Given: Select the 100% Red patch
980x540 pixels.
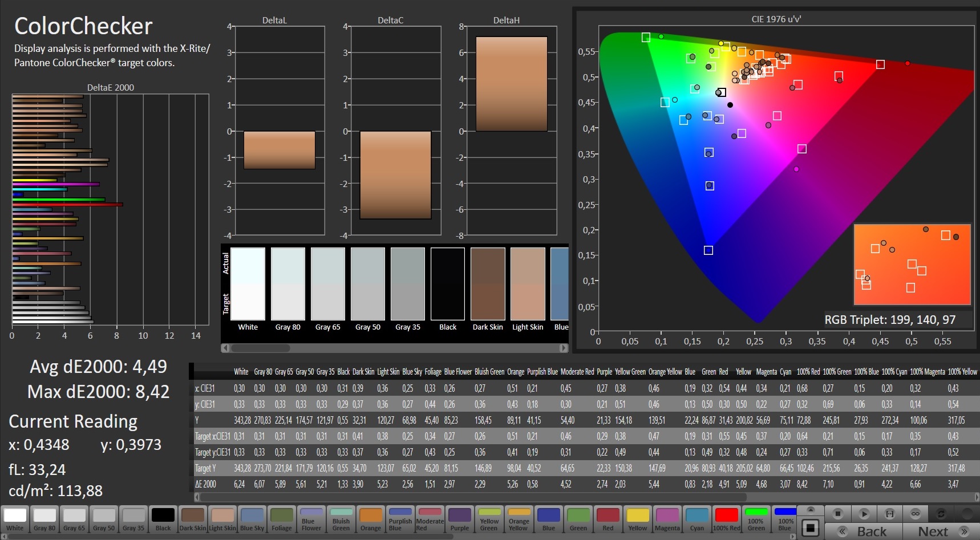Looking at the screenshot, I should 727,519.
